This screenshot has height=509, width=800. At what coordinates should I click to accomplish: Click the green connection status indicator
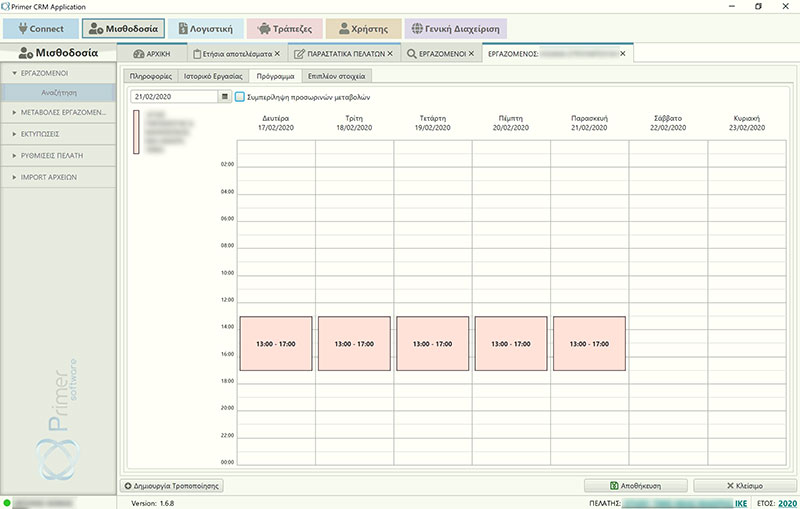[x=7, y=503]
